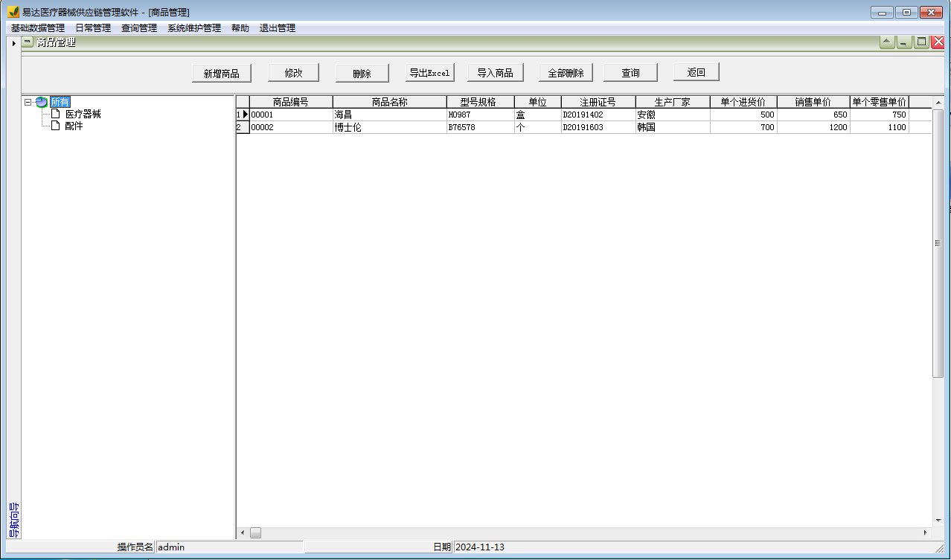This screenshot has height=560, width=951.
Task: Click the document icon beside 配件
Action: click(55, 126)
